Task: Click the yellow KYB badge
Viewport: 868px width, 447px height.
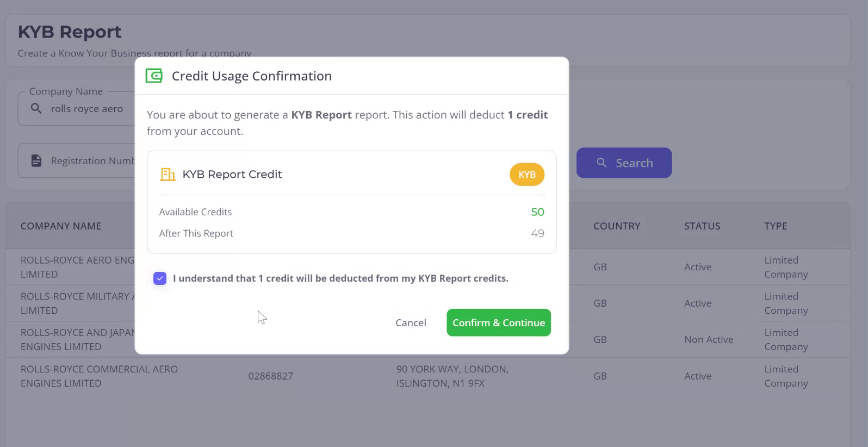Action: pyautogui.click(x=526, y=175)
